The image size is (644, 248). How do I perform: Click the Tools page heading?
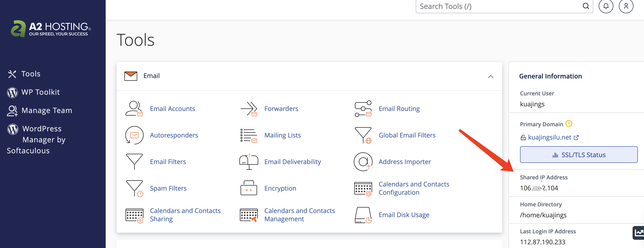pyautogui.click(x=135, y=40)
